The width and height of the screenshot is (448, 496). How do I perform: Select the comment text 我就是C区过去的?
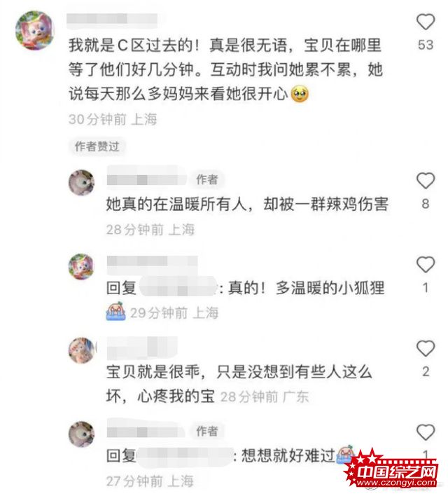coord(131,46)
